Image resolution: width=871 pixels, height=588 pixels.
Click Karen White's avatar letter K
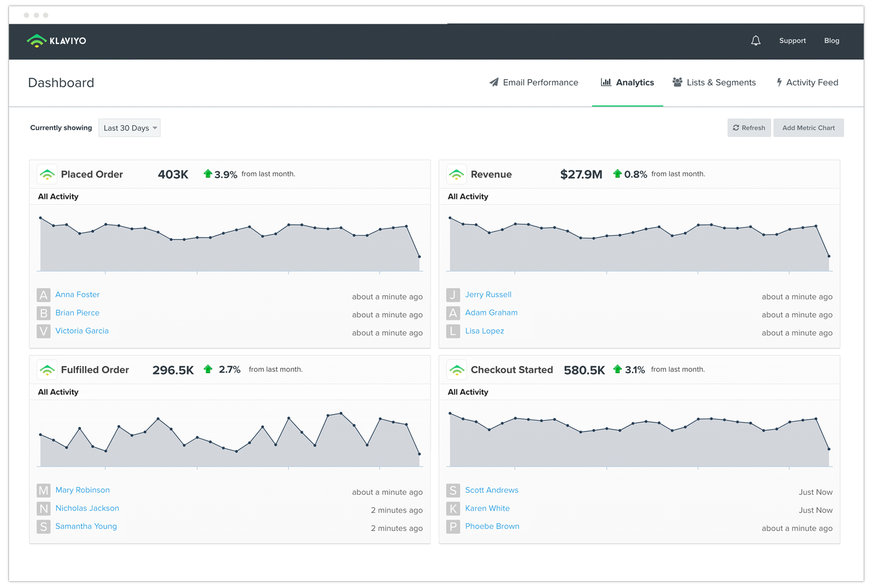click(x=453, y=509)
